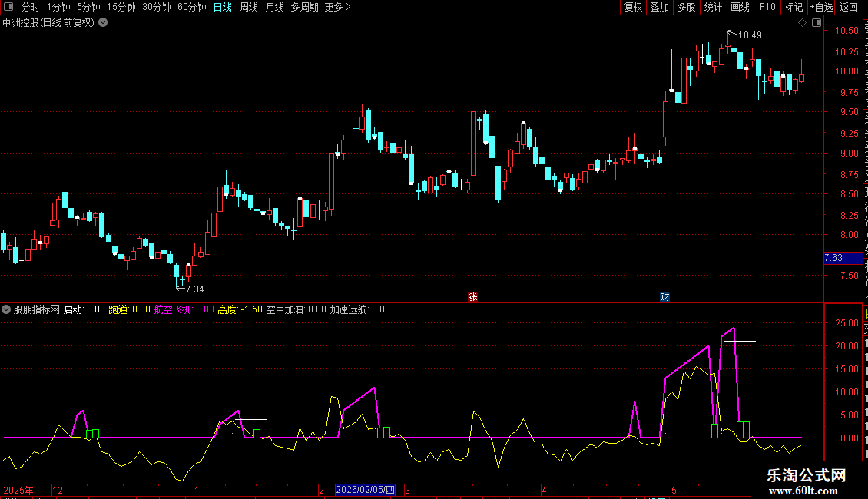Toggle right sidebar icon in chart corner
Viewport: 868px width, 499px height.
(x=817, y=23)
